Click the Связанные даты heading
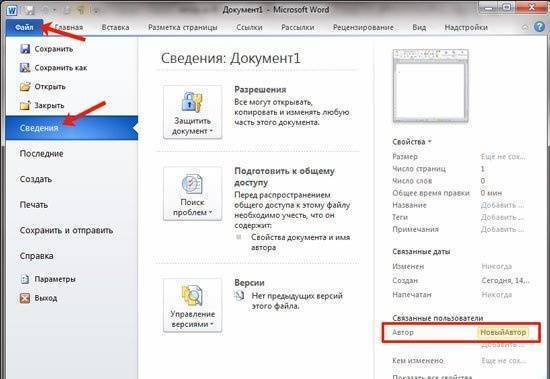The image size is (550, 379). point(421,252)
